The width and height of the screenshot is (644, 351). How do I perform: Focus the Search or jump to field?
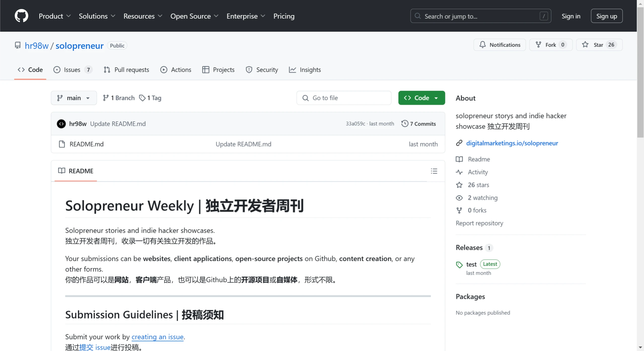click(481, 16)
